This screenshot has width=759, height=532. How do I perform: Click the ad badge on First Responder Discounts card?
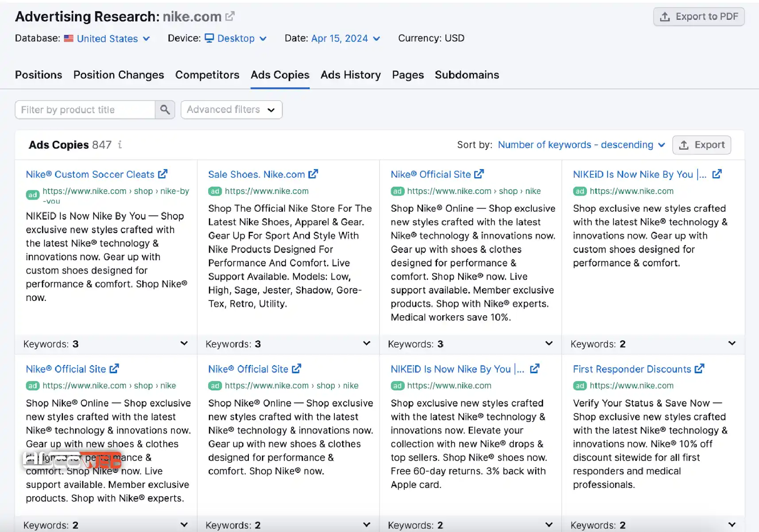click(580, 386)
